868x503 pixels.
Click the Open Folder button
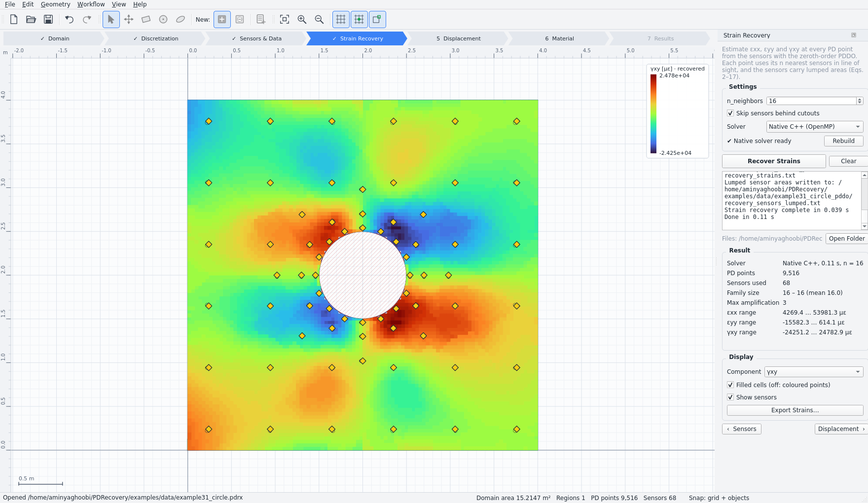click(846, 239)
